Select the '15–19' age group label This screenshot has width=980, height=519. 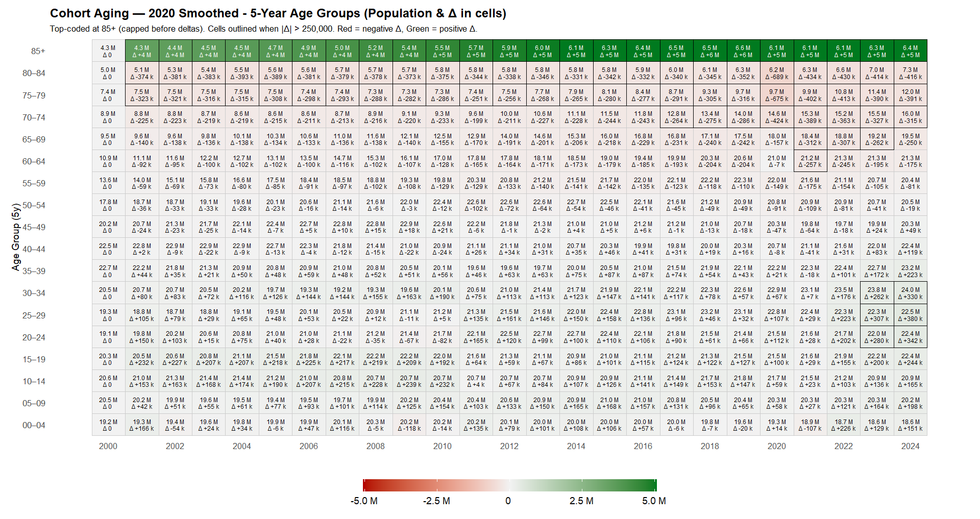(34, 359)
